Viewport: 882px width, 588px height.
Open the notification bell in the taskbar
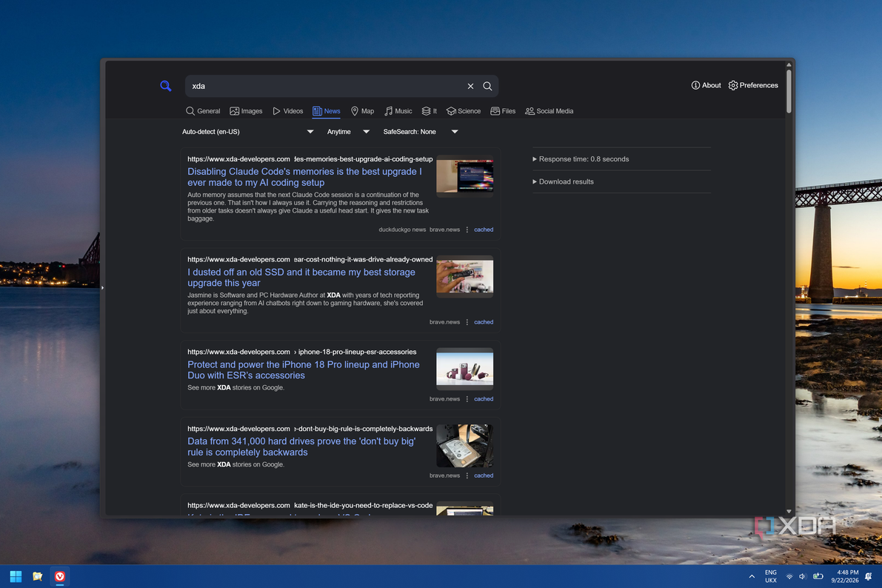click(869, 577)
